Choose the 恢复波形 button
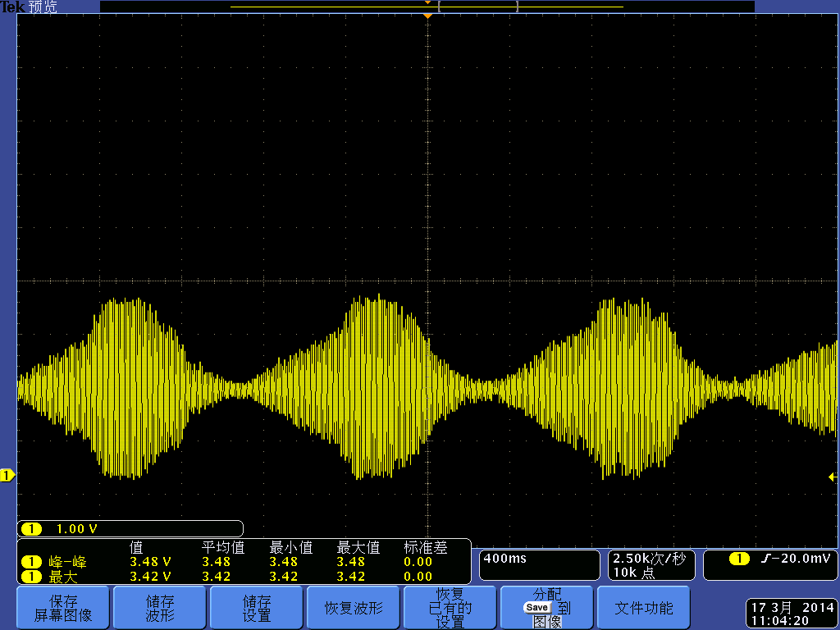The image size is (840, 630). point(354,608)
